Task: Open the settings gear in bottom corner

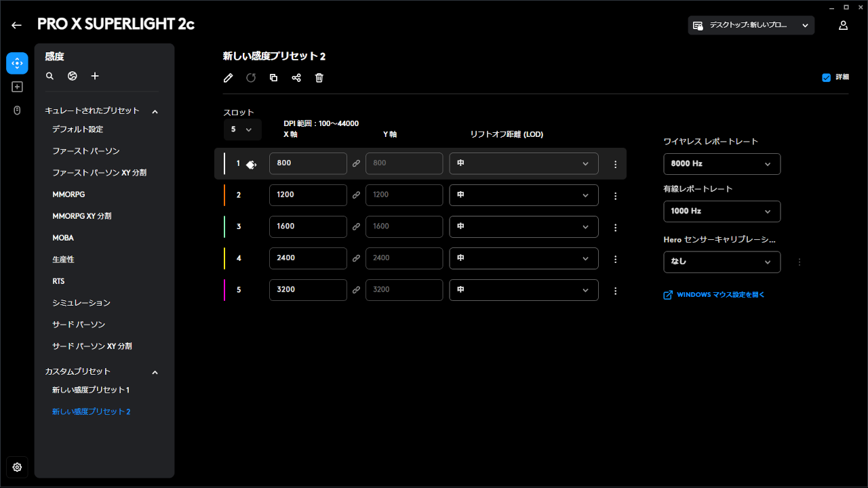Action: pos(17,467)
